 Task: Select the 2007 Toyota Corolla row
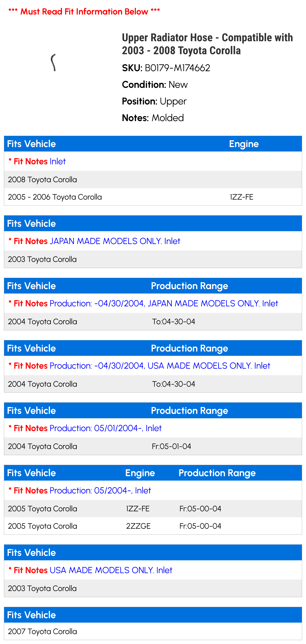(153, 631)
